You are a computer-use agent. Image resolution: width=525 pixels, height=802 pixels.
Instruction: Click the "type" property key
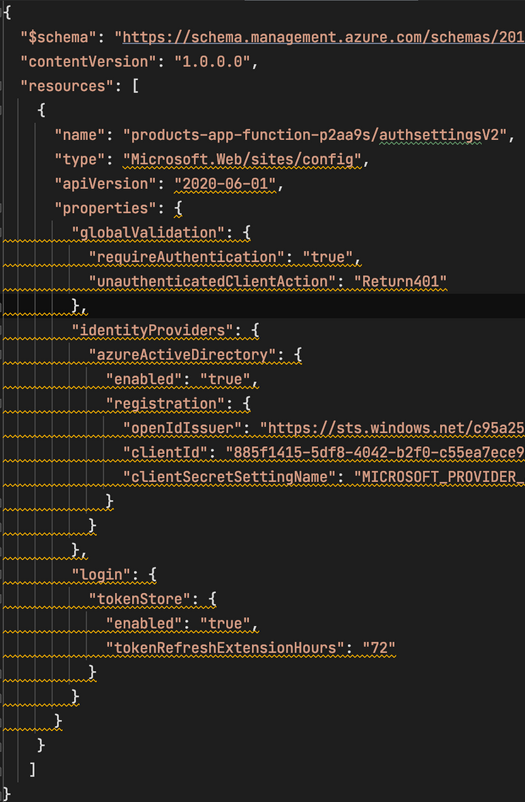[80, 160]
